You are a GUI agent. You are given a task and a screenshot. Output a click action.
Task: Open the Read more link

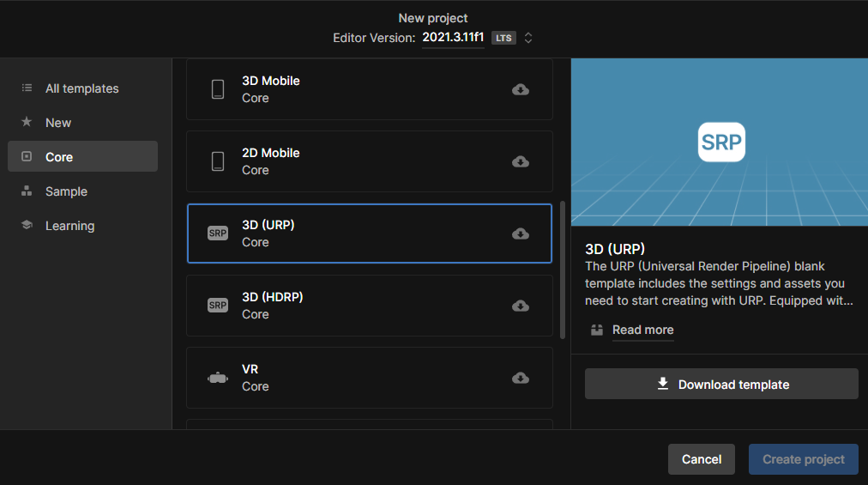point(642,330)
